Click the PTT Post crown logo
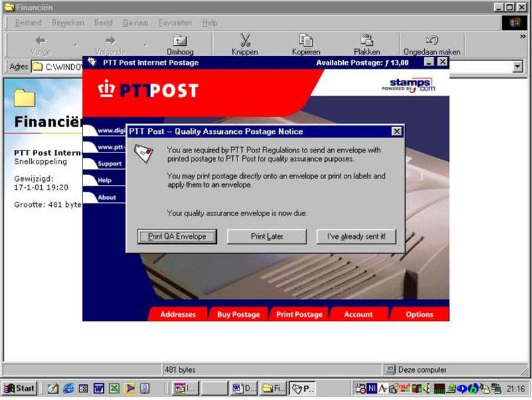The image size is (532, 400). click(x=106, y=89)
